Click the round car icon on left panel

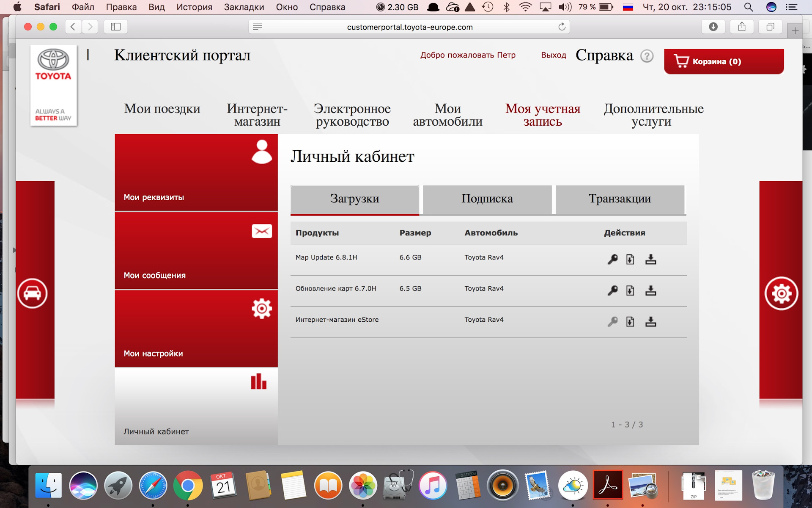(x=32, y=293)
